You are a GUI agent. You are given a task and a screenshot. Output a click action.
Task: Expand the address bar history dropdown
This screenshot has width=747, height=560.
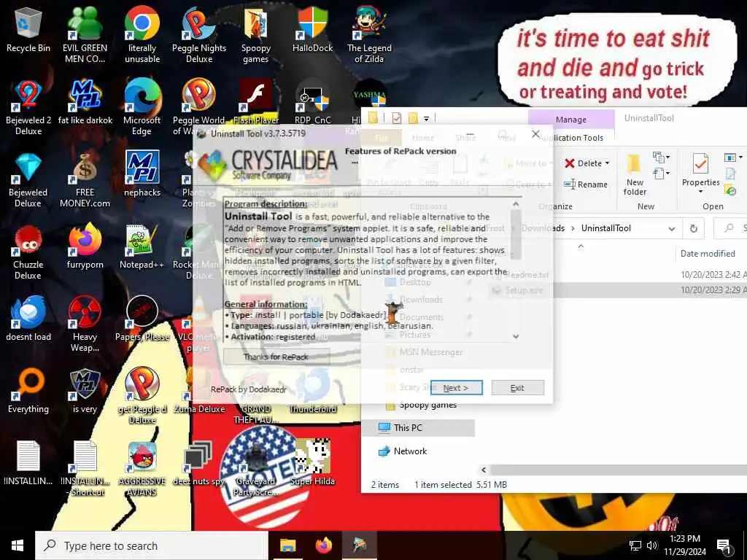coord(671,228)
